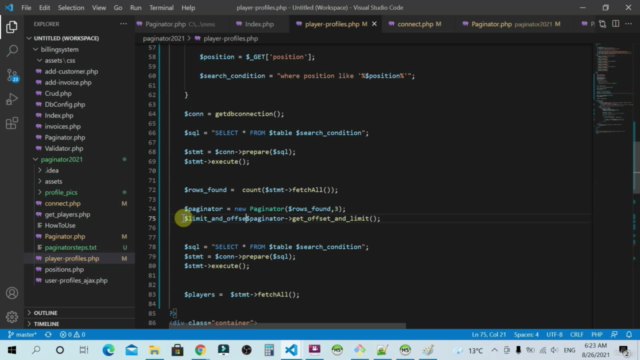Switch to Visual Studio Code taskbar icon

pos(291,350)
